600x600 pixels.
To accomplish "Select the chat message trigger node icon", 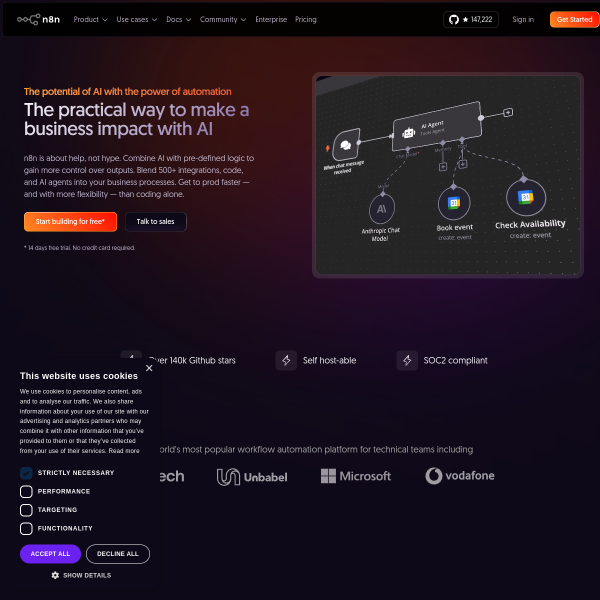I will pyautogui.click(x=346, y=145).
